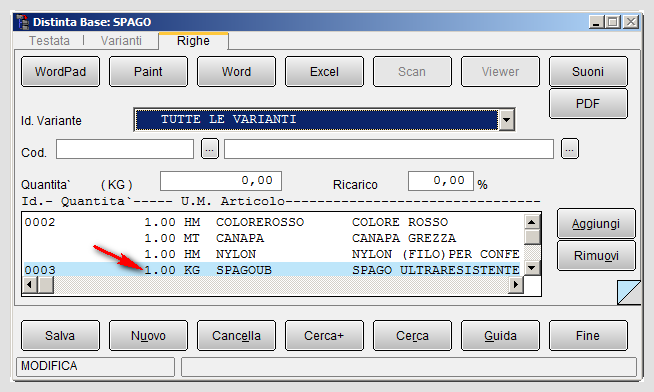This screenshot has height=392, width=654.
Task: Select the SPAGOUB row in list
Action: [x=273, y=270]
